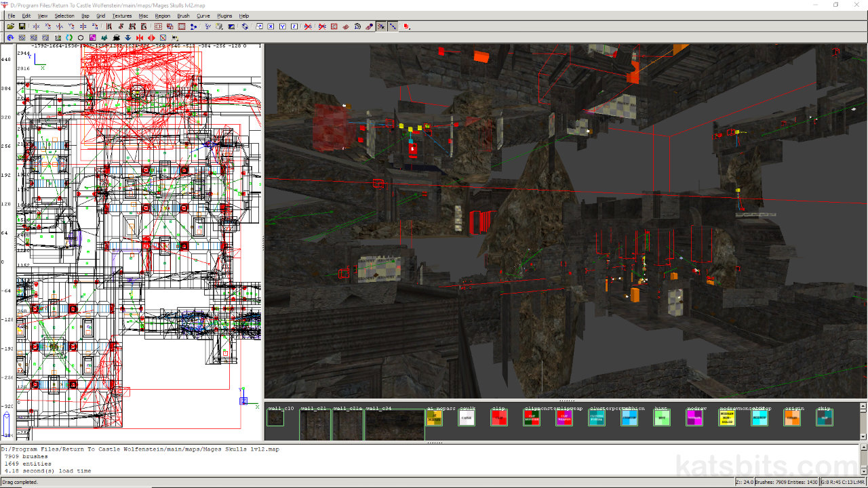Pick the green hint texture swatch
Image resolution: width=868 pixels, height=488 pixels.
tap(662, 418)
